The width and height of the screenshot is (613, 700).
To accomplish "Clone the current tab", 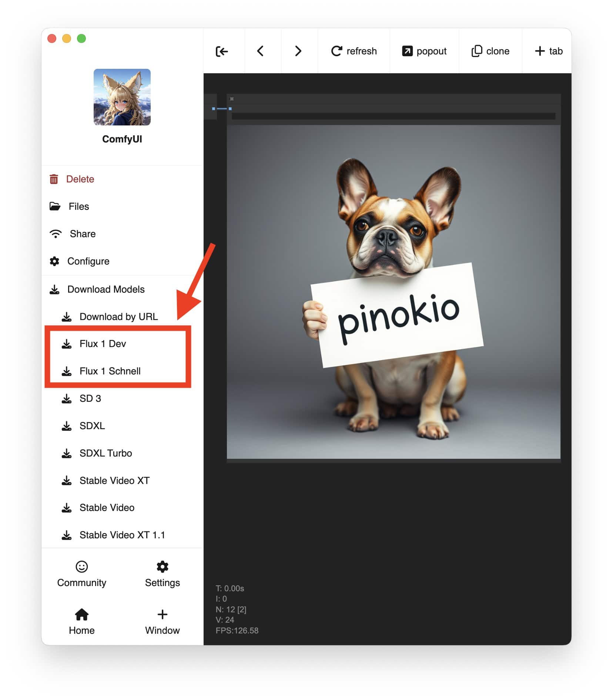I will click(490, 51).
